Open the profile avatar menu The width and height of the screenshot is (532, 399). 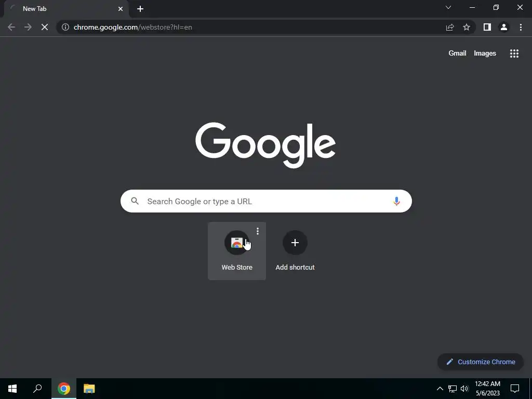pos(504,27)
